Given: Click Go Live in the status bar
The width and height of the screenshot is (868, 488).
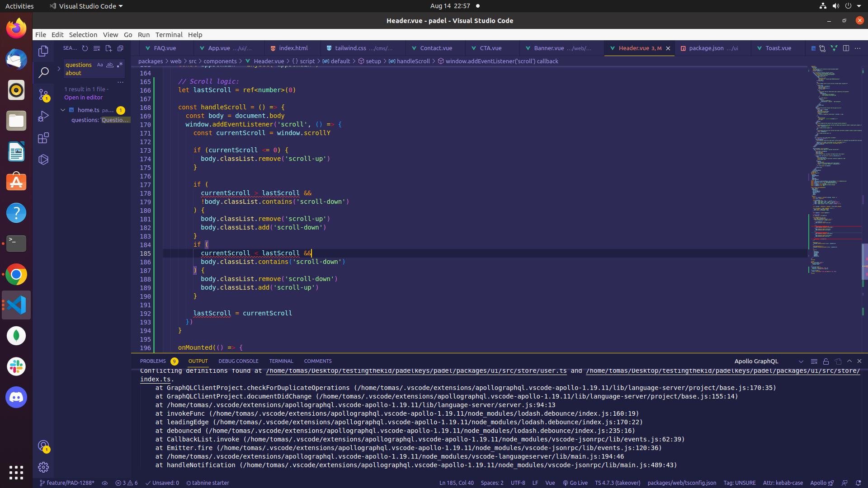Looking at the screenshot, I should 575,483.
